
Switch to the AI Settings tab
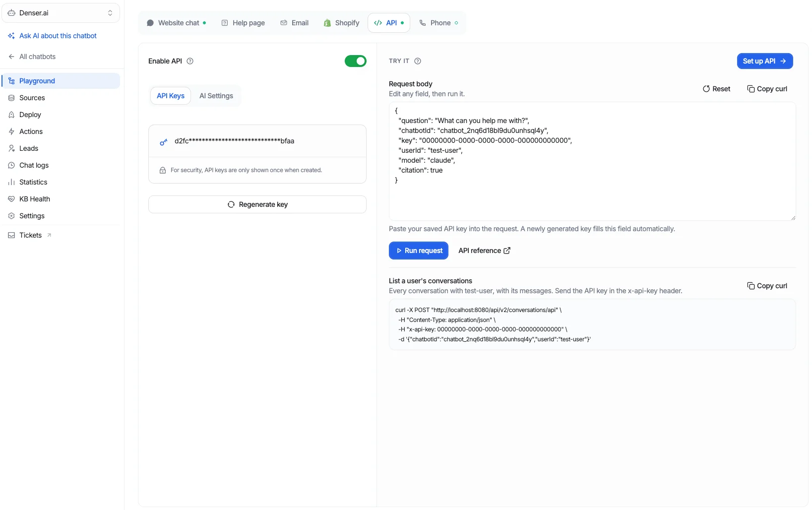click(216, 96)
